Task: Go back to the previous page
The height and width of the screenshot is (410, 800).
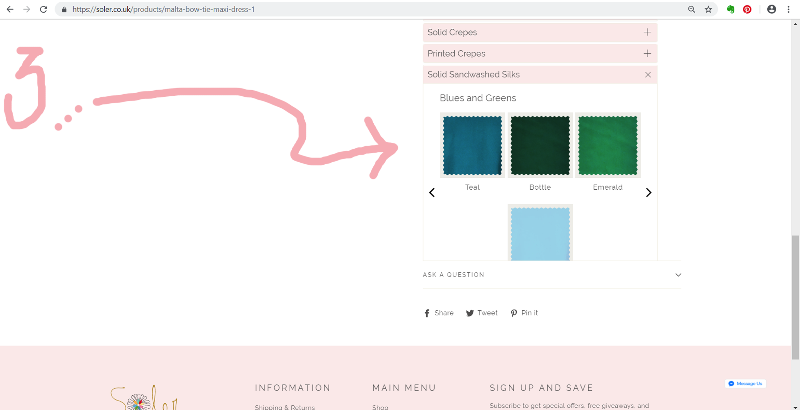Action: point(10,9)
